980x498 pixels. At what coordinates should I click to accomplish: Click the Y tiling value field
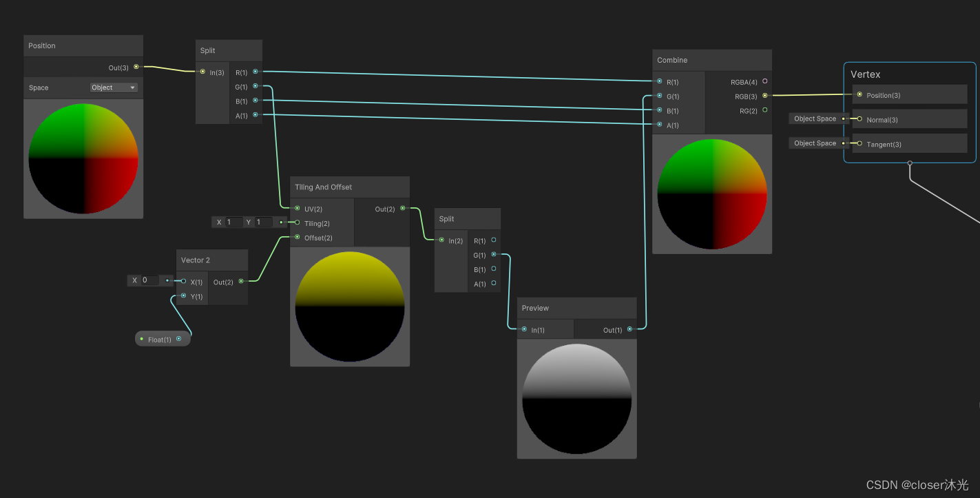click(262, 222)
